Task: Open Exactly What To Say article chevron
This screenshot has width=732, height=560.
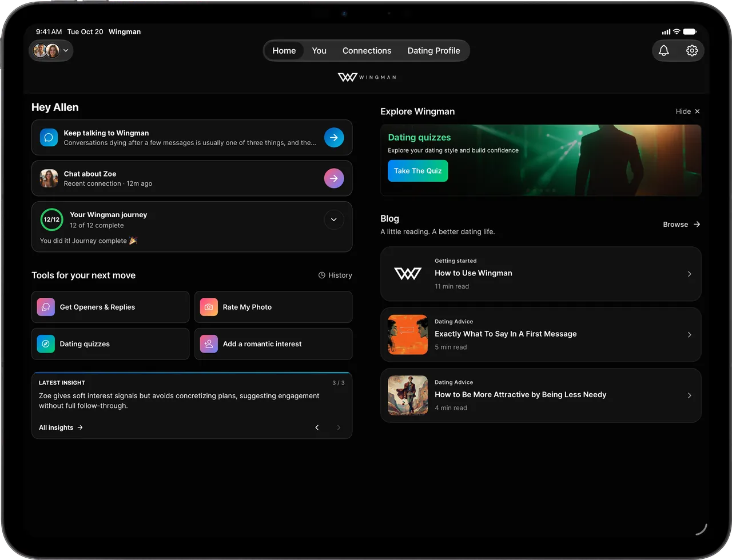Action: tap(689, 335)
